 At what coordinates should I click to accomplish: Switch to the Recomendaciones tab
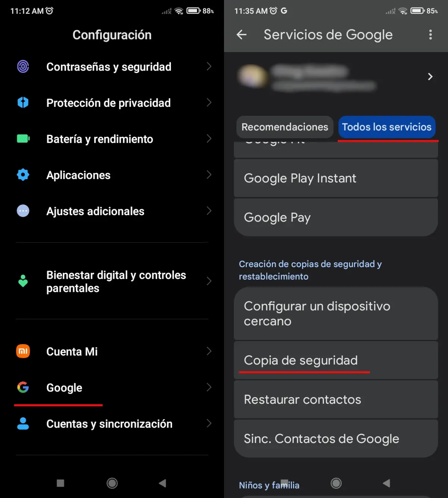tap(284, 127)
